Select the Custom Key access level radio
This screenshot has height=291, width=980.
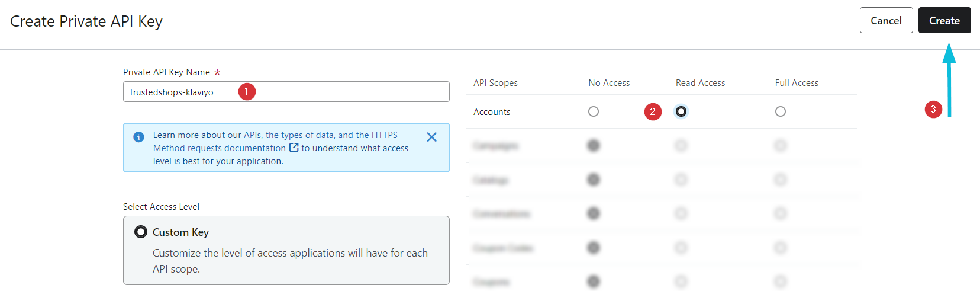(141, 232)
